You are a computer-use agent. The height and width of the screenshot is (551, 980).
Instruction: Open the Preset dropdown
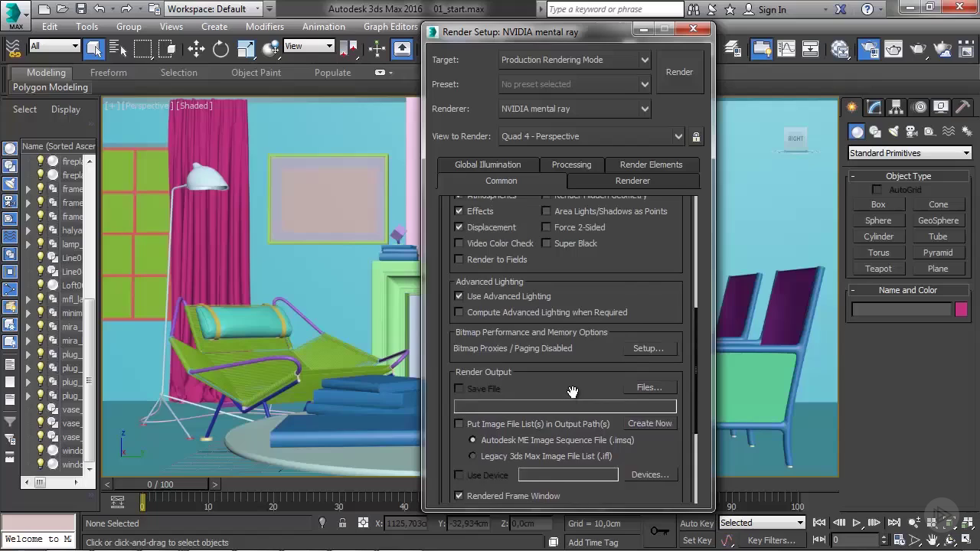(574, 84)
